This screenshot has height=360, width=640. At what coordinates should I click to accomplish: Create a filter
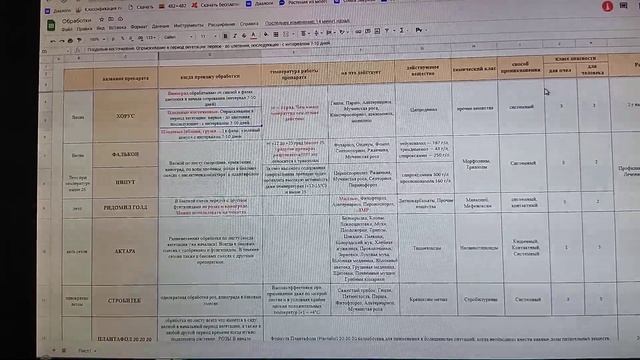pyautogui.click(x=387, y=31)
